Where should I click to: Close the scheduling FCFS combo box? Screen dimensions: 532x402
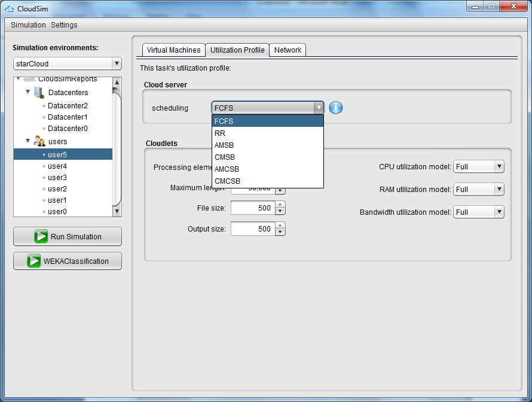point(318,108)
